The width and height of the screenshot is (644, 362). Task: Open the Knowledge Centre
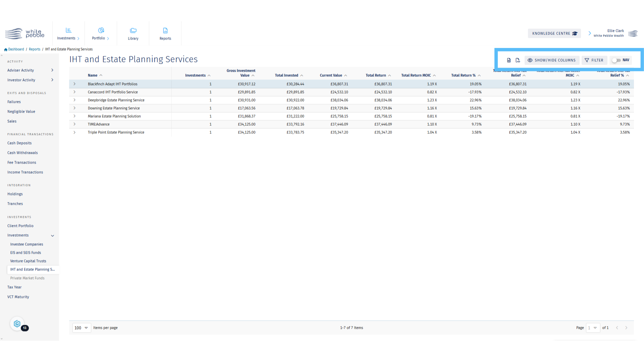554,34
